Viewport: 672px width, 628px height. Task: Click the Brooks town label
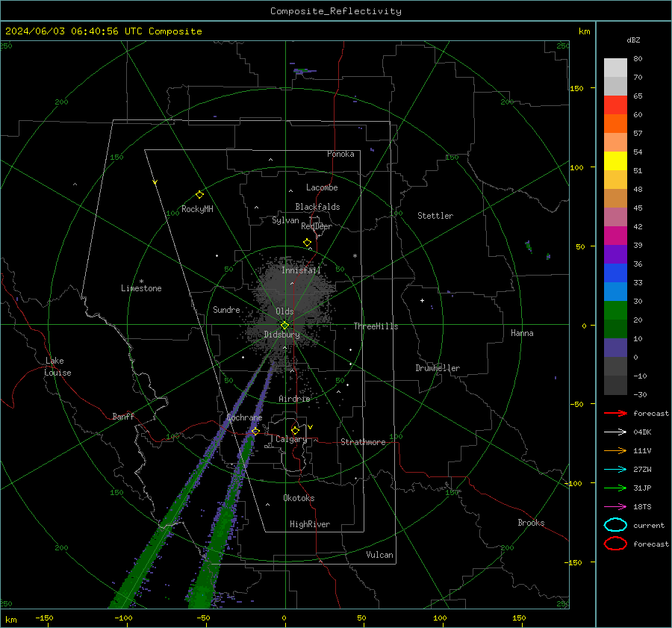click(531, 523)
